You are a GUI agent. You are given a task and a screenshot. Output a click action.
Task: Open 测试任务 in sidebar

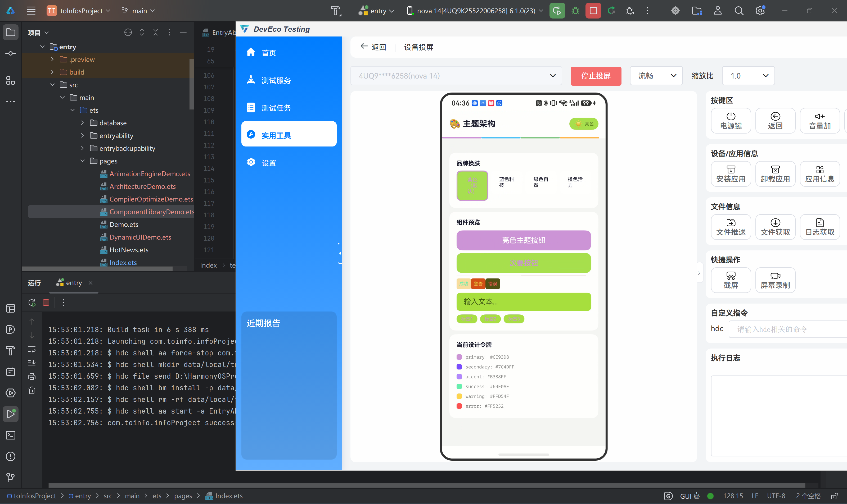click(x=289, y=108)
